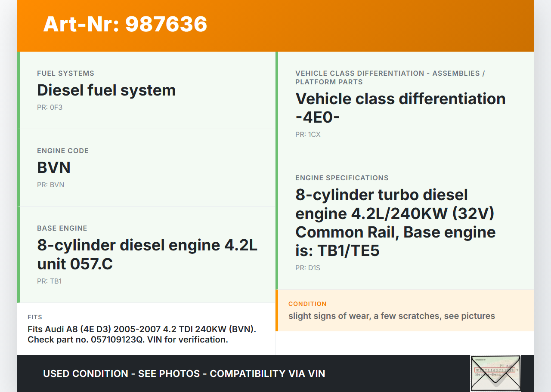The width and height of the screenshot is (551, 392).
Task: Select the BVN engine code value
Action: [54, 168]
